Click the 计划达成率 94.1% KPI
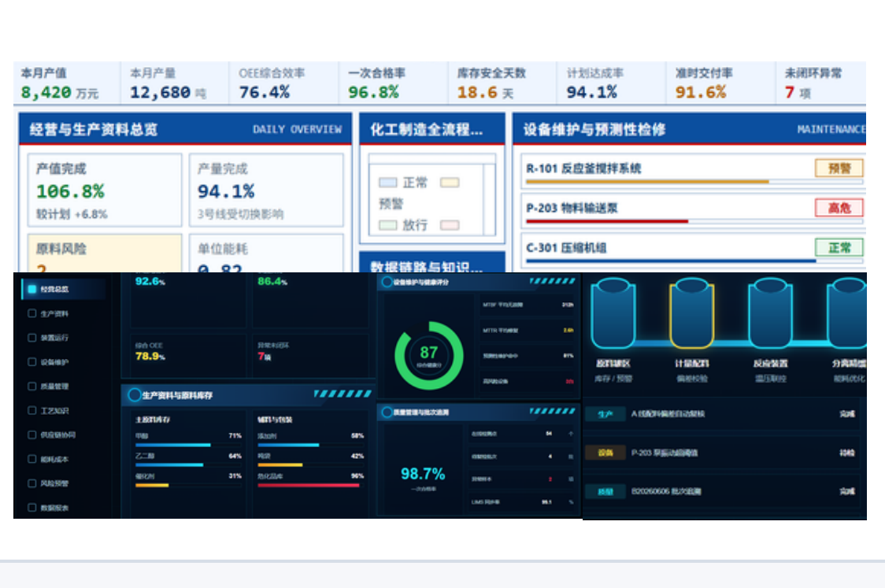Screen dimensions: 885x588 tap(612, 83)
